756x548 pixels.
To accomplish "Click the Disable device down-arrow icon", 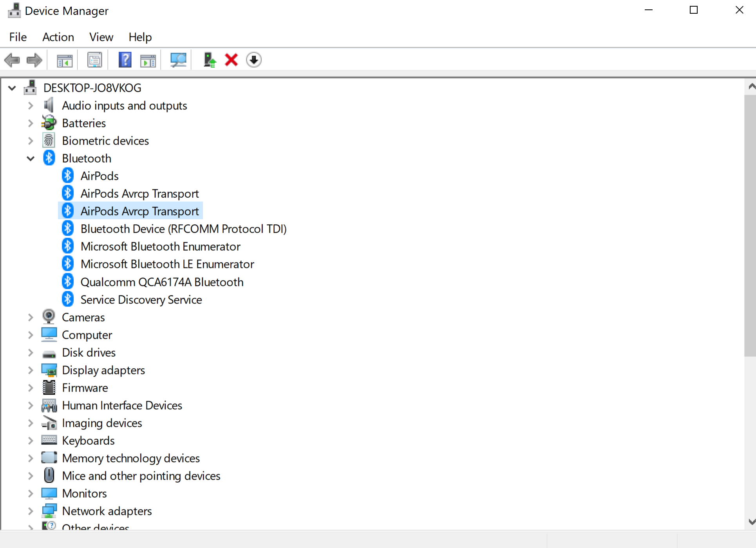I will click(254, 60).
